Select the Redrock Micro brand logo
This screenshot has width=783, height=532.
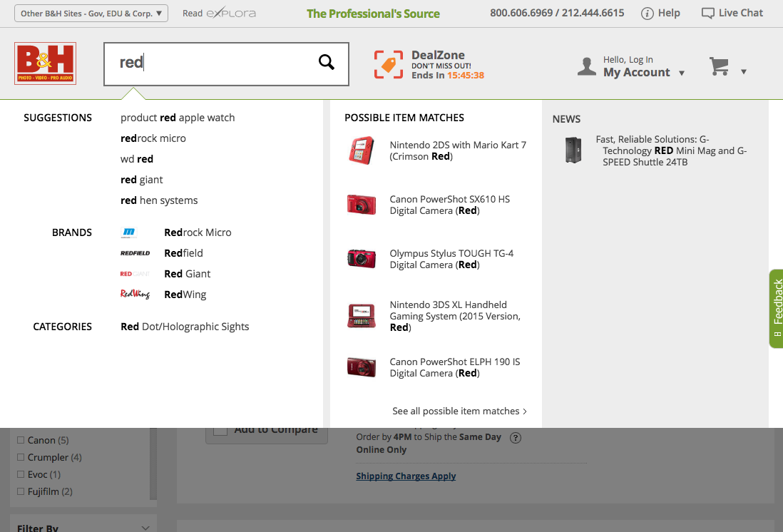(x=130, y=232)
